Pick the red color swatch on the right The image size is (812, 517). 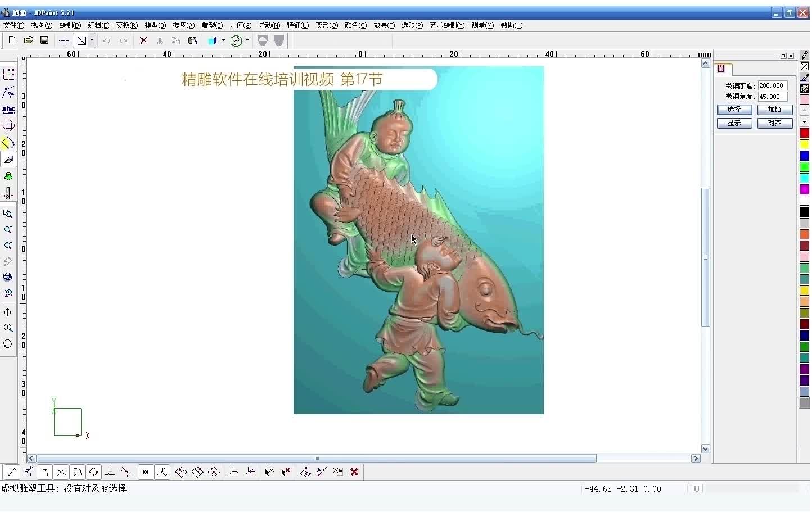click(805, 132)
